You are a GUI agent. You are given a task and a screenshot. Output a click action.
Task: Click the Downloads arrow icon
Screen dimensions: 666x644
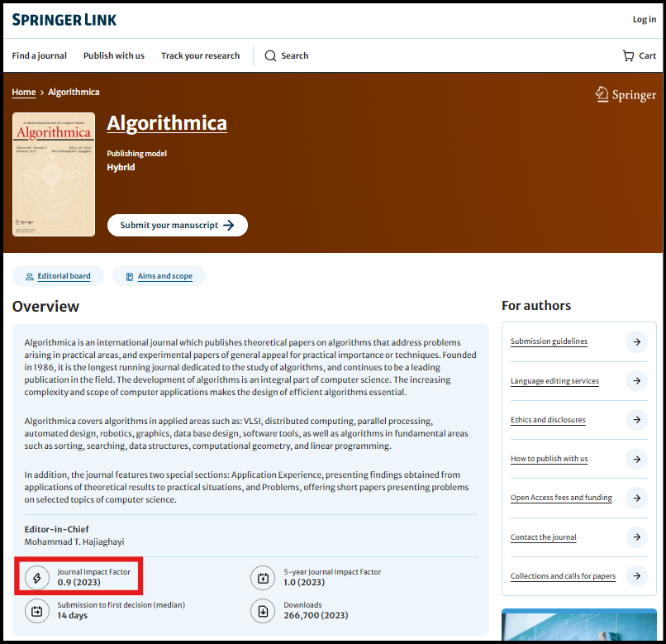(263, 611)
